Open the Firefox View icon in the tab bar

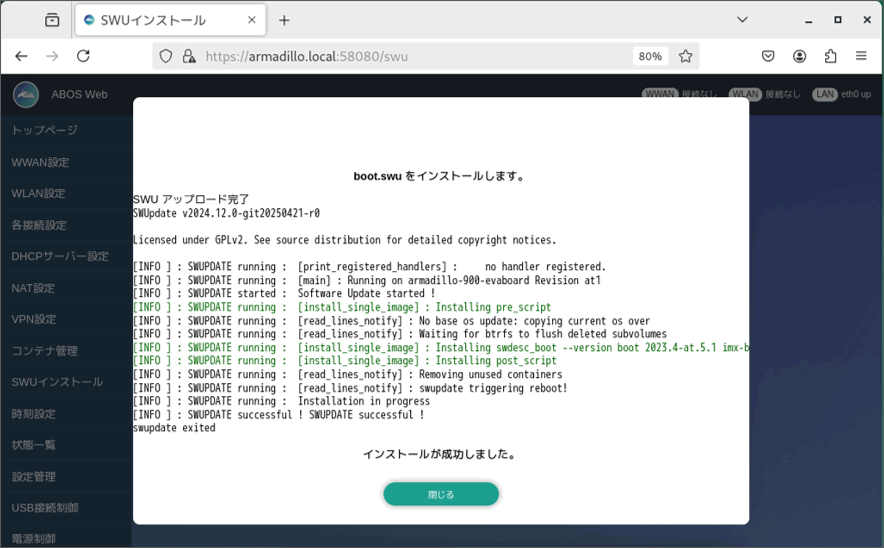(52, 20)
